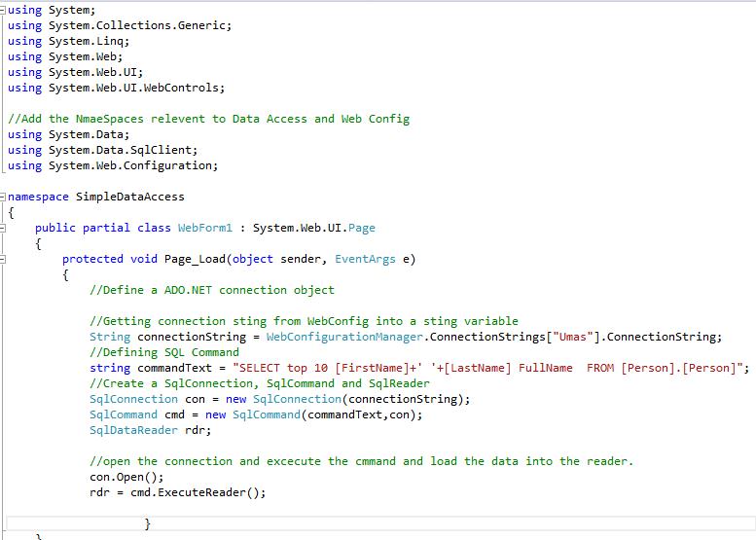Image resolution: width=756 pixels, height=540 pixels.
Task: Collapse the using directives block
Action: [x=2, y=10]
